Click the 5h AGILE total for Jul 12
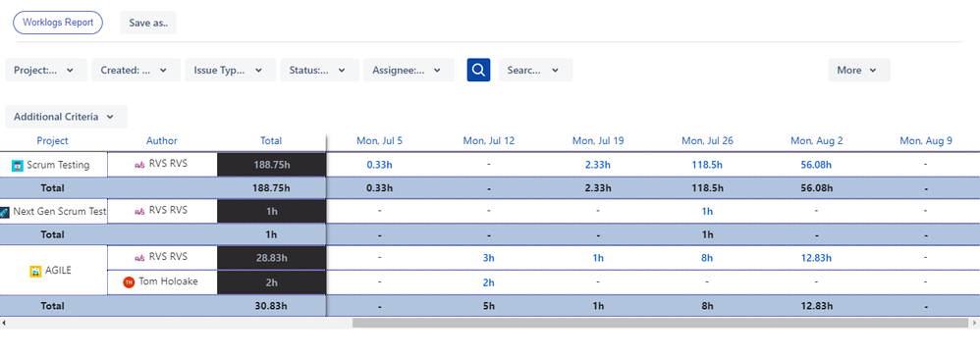 [x=489, y=306]
